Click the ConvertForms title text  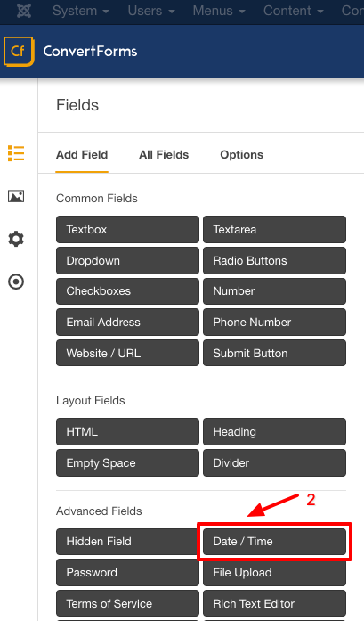pos(90,51)
